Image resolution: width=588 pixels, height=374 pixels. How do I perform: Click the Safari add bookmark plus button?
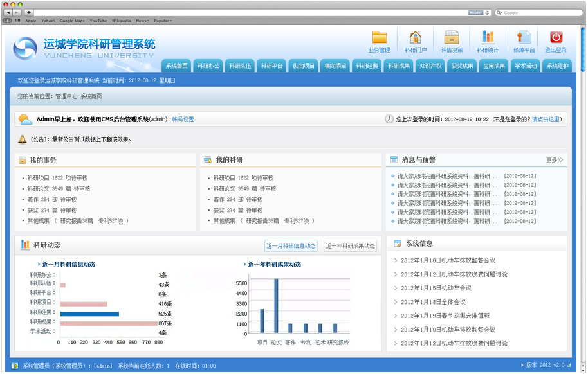[x=29, y=12]
